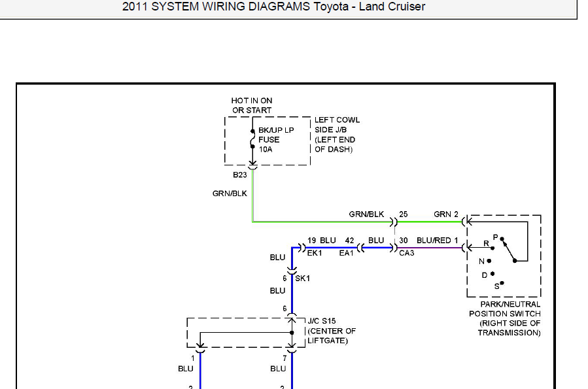Click the fuse symbol inside the junction block

point(252,139)
